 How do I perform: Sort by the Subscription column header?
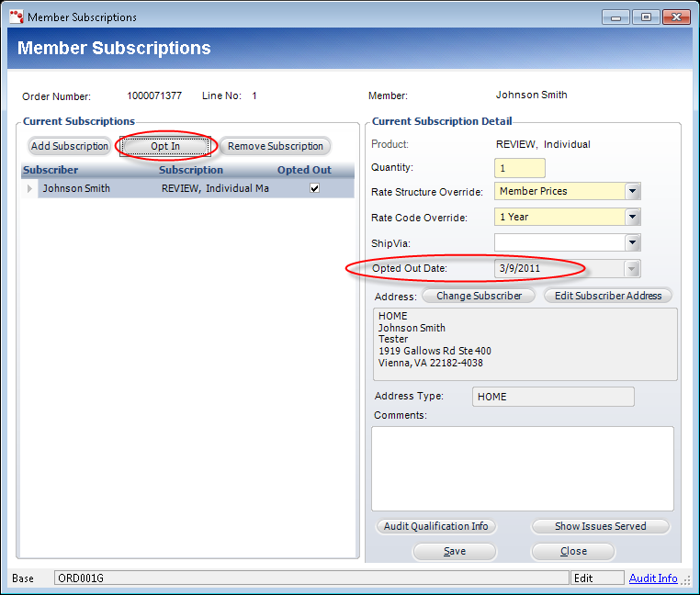point(191,170)
